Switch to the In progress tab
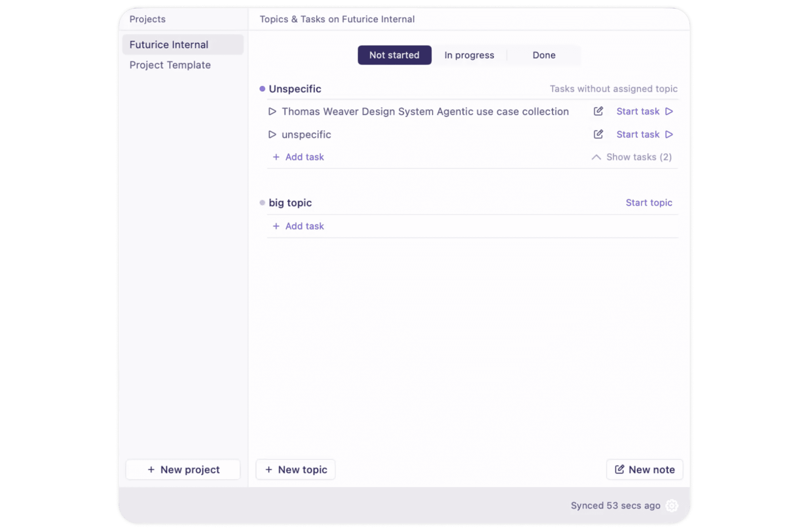The image size is (809, 532). 469,55
